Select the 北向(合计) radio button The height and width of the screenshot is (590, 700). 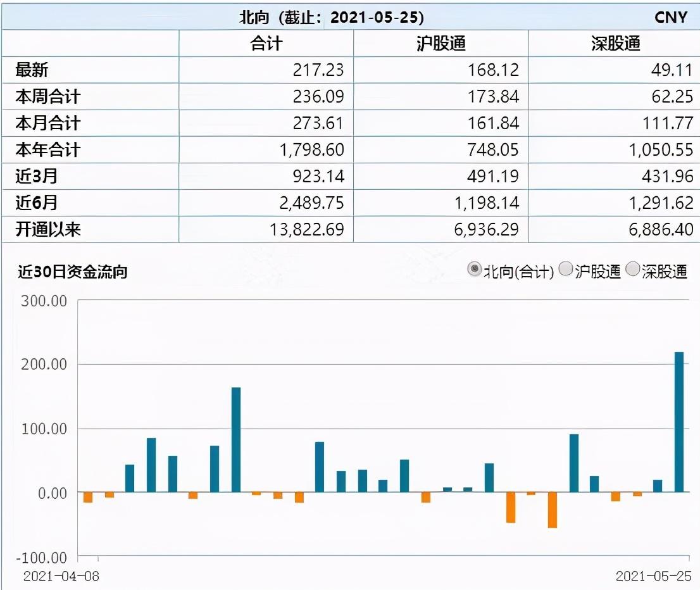pos(474,269)
